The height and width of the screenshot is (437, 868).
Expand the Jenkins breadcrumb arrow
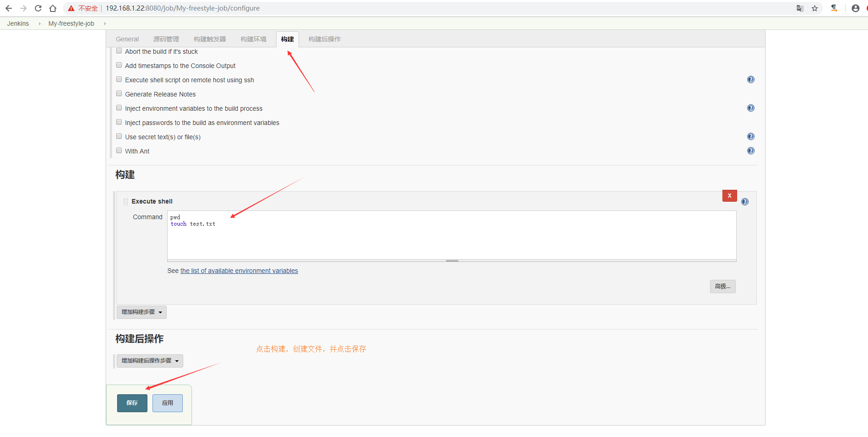pyautogui.click(x=39, y=23)
